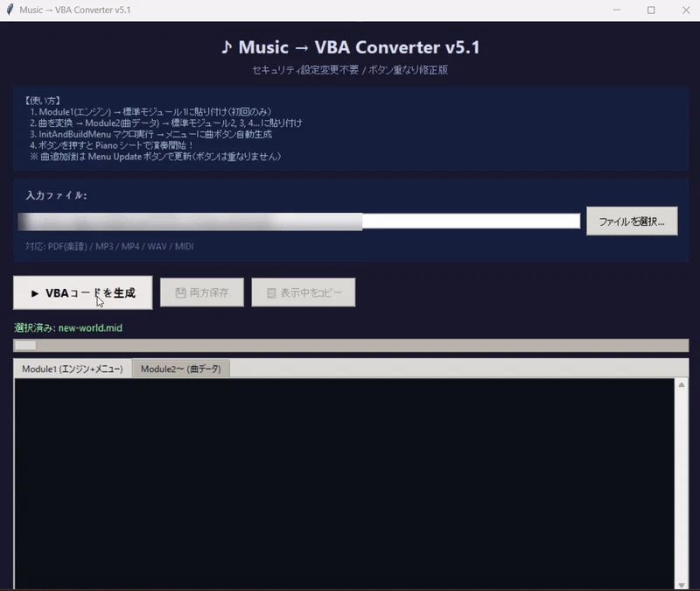Click the VBAコードを生成 button
Viewport: 700px width, 591px height.
click(82, 292)
